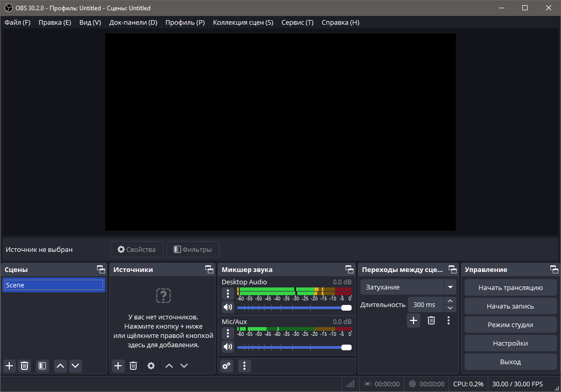Click the recording time indicator dot
This screenshot has height=392, width=561.
[x=412, y=384]
